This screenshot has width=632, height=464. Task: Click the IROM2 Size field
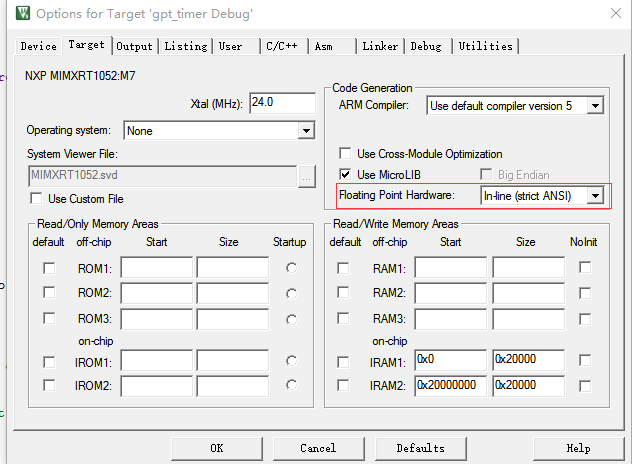(x=233, y=386)
